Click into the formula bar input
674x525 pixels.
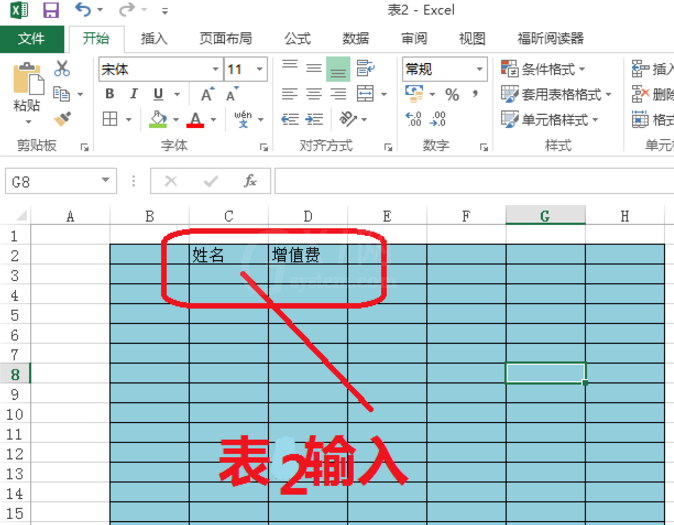474,181
